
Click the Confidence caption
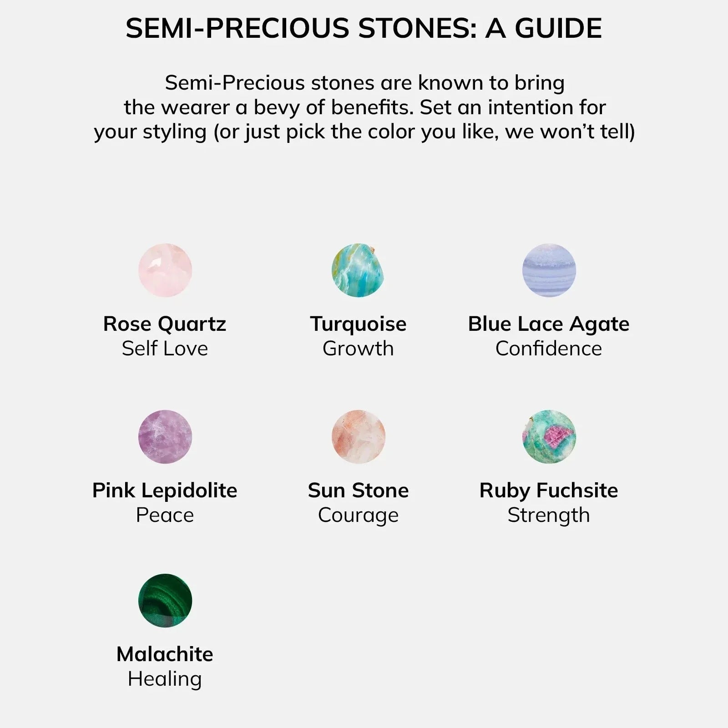(549, 349)
